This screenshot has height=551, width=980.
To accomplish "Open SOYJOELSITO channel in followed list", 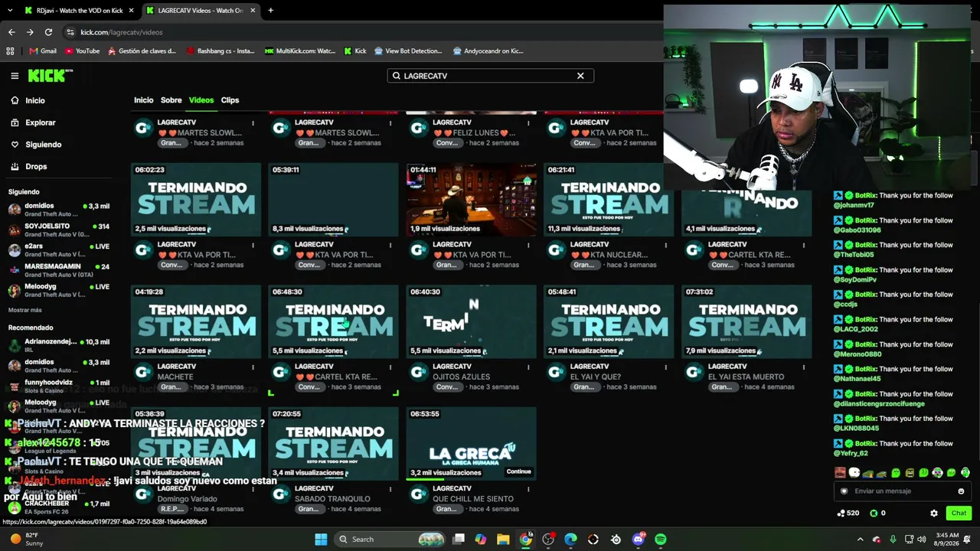I will tap(59, 230).
